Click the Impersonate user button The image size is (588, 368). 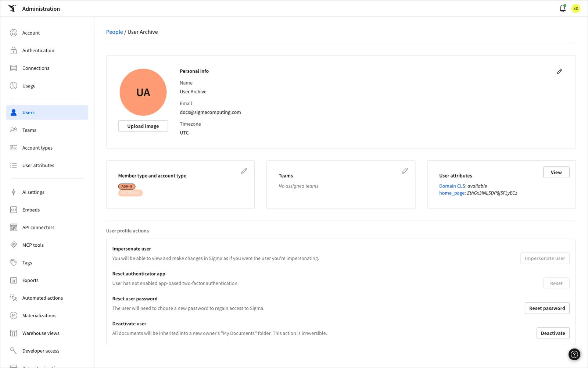click(x=545, y=258)
